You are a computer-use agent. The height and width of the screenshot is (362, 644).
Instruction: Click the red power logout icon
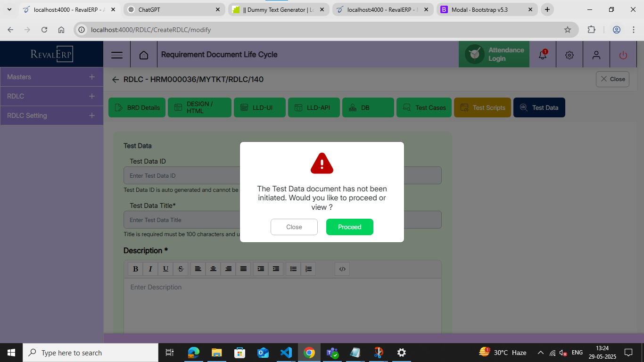pyautogui.click(x=623, y=55)
